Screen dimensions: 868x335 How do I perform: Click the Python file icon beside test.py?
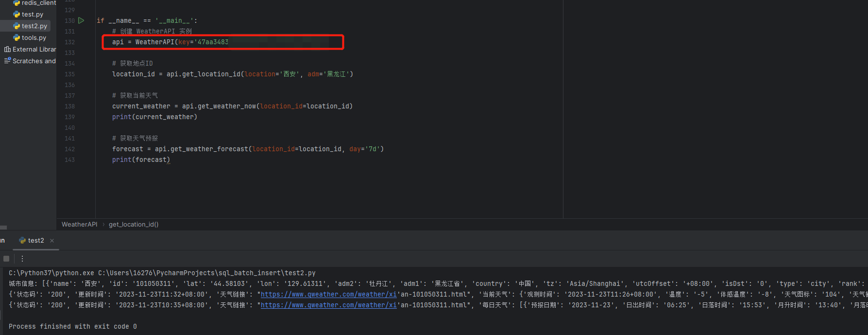17,14
